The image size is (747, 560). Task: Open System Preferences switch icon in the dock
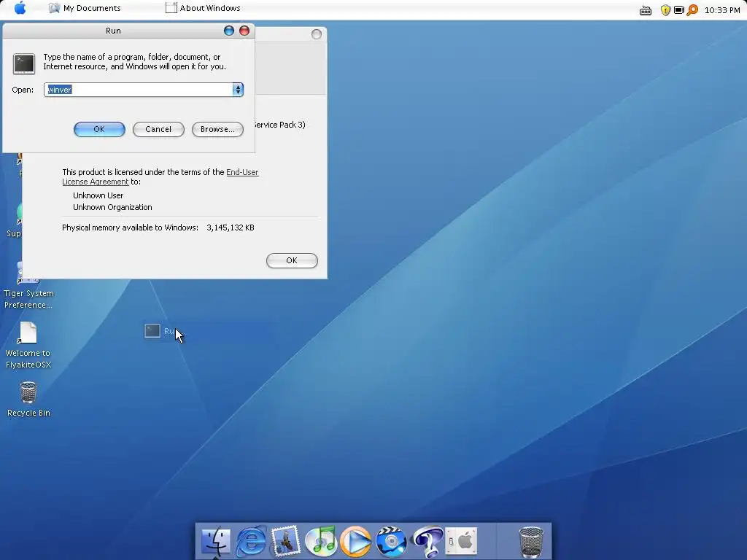tap(461, 541)
